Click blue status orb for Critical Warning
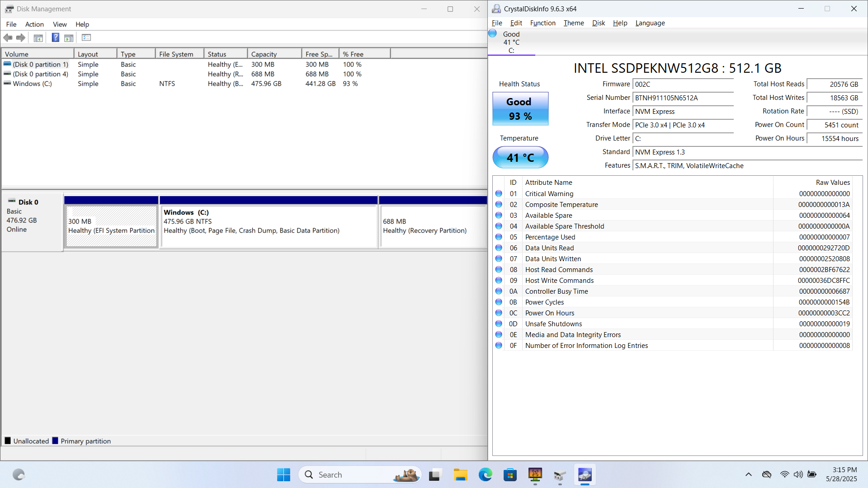868x488 pixels. [x=499, y=193]
